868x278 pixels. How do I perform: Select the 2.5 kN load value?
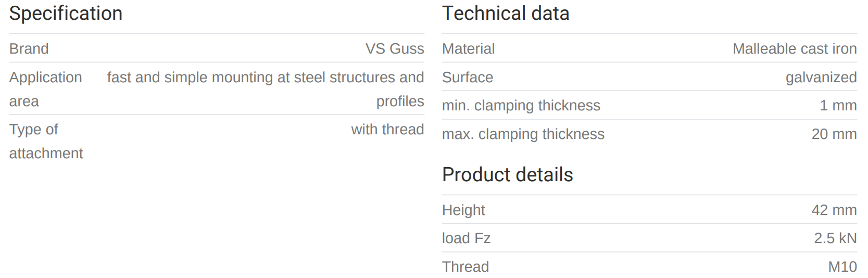(835, 238)
